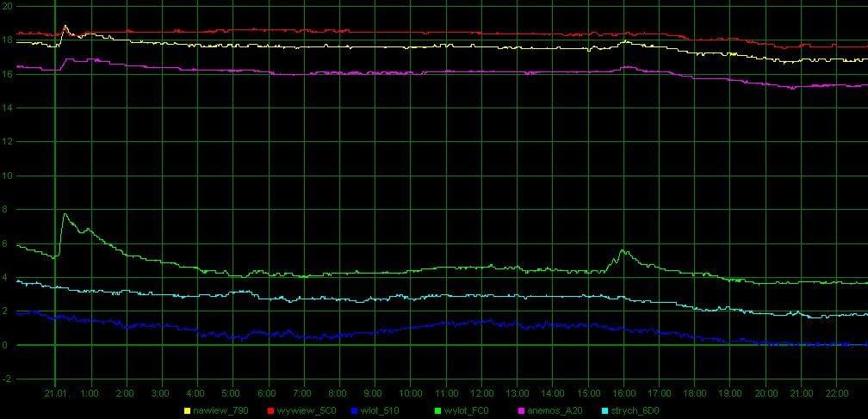
Task: Click the yellow nawiew_790 legend swatch
Action: 188,411
